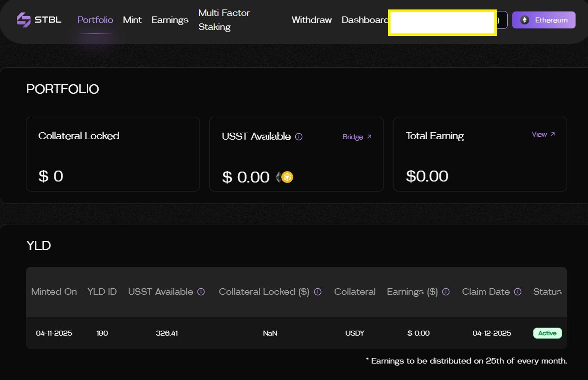Open View link in Total Earning
The width and height of the screenshot is (588, 380).
[x=539, y=134]
